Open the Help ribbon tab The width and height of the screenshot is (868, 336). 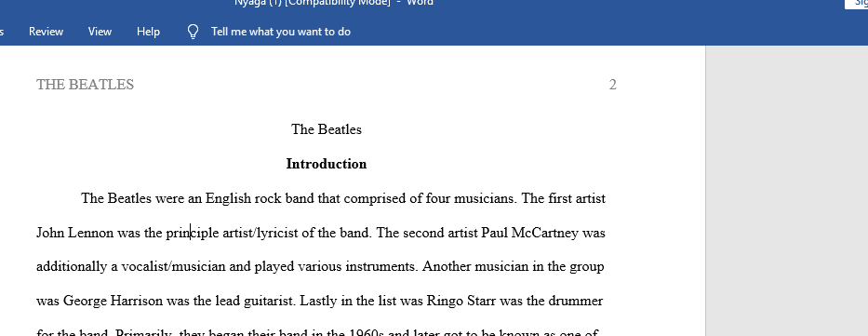148,32
